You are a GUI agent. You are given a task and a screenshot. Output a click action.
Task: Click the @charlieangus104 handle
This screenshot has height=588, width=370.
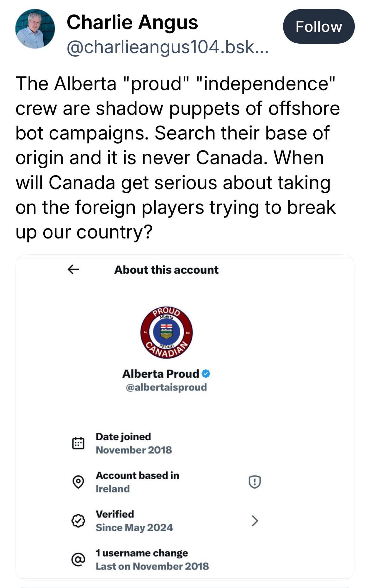coord(167,47)
